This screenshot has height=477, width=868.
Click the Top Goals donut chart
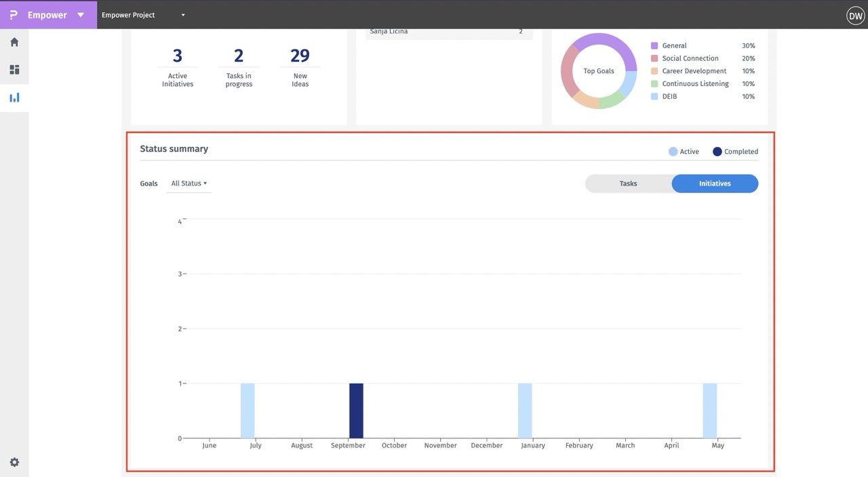click(599, 71)
